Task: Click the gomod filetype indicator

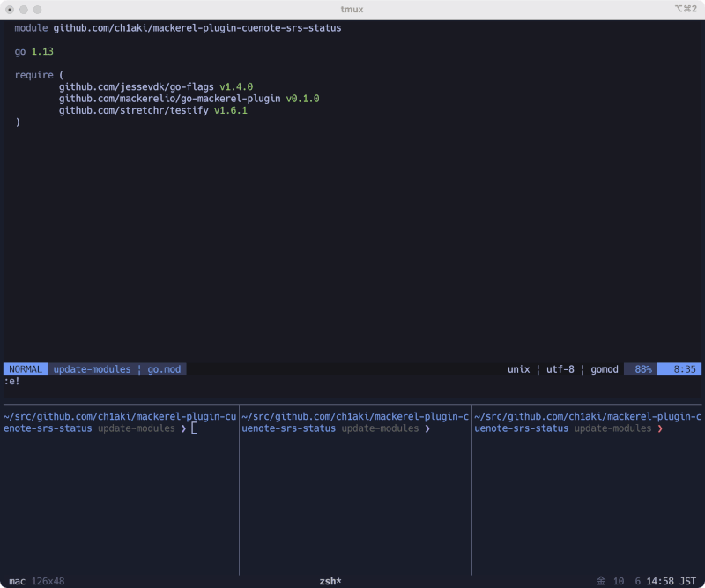Action: coord(604,368)
